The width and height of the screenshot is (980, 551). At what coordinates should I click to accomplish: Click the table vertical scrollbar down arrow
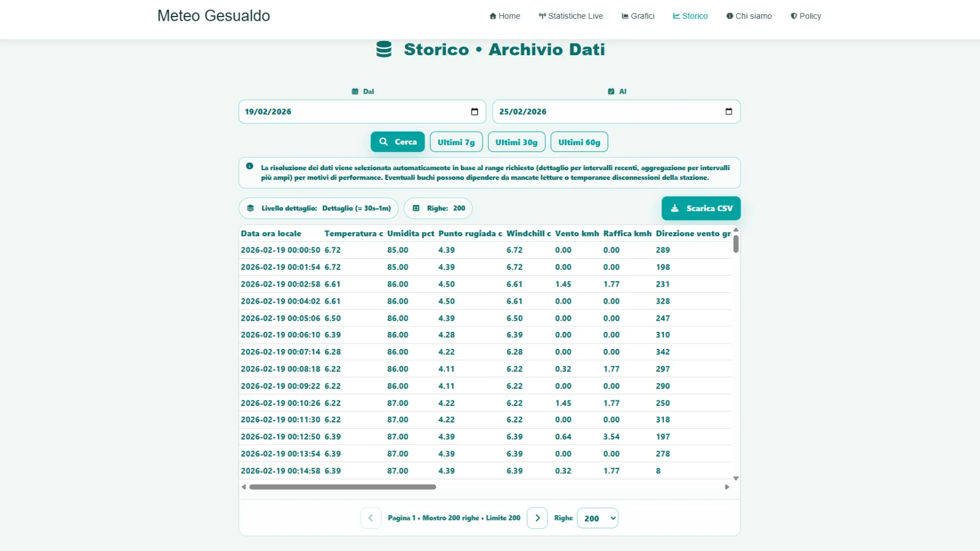pos(736,478)
